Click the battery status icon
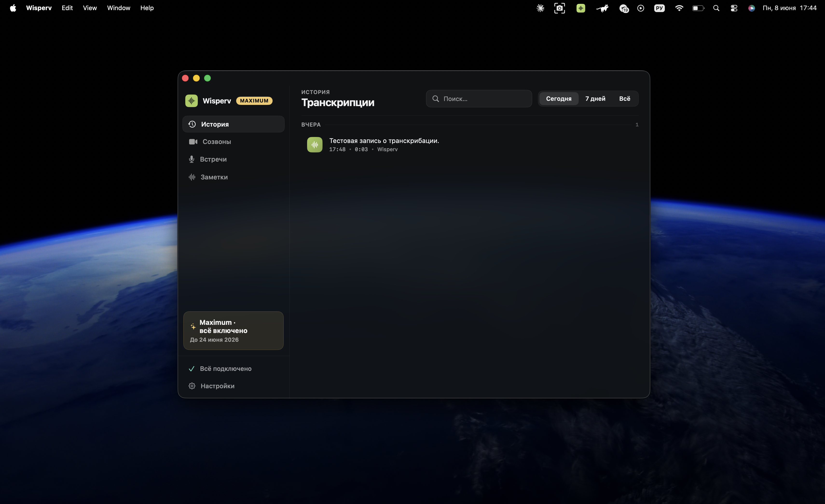825x504 pixels. coord(698,8)
